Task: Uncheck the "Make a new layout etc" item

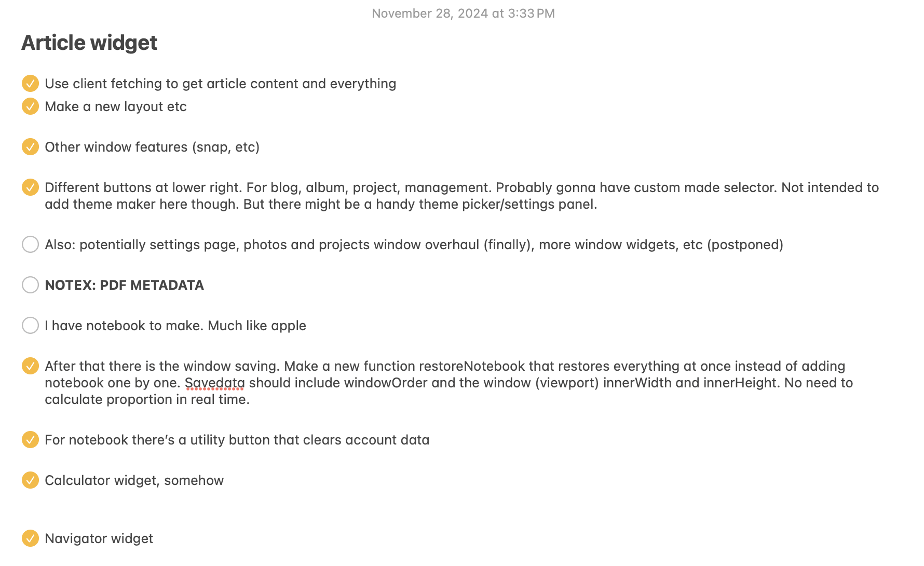Action: (30, 106)
